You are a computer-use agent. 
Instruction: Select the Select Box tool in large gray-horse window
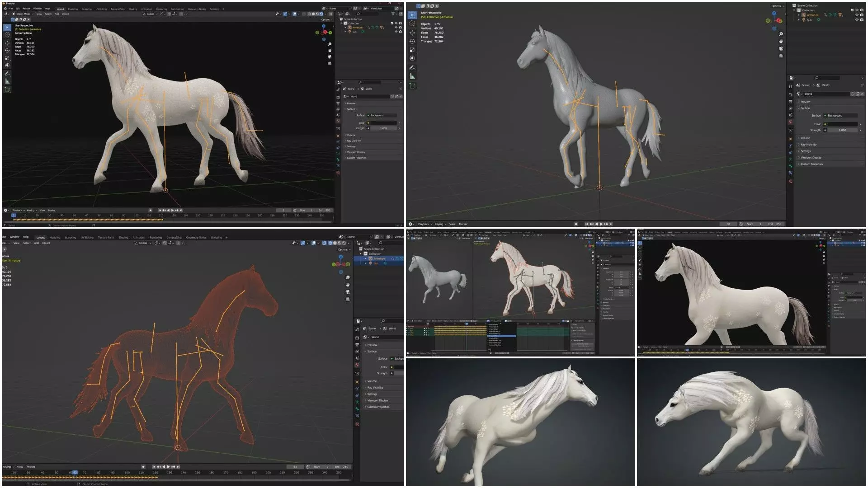pos(412,15)
